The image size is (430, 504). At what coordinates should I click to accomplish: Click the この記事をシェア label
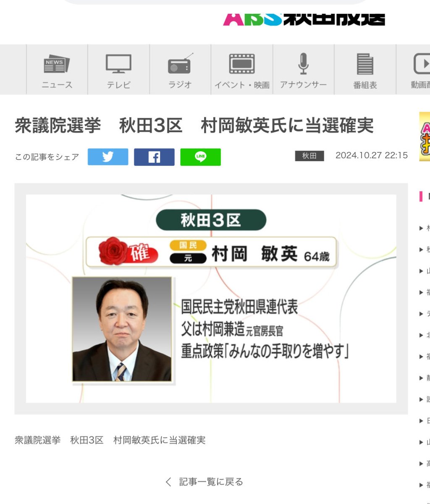pos(47,157)
